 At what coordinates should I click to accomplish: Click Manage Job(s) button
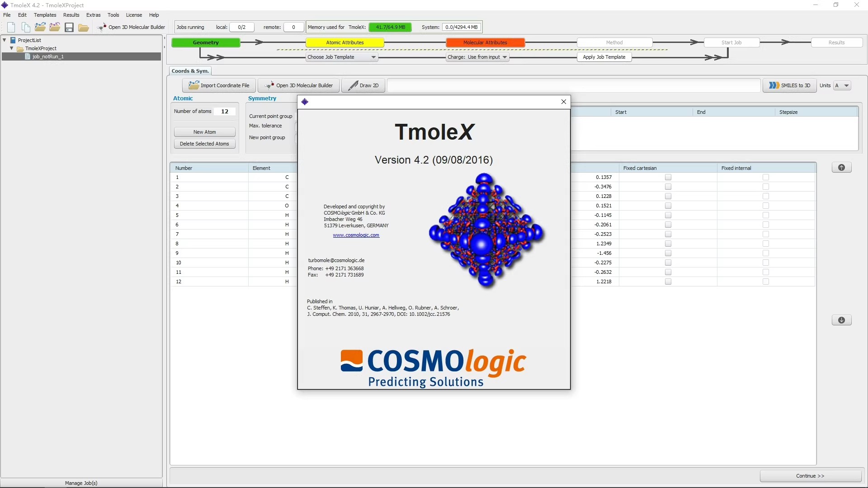click(x=81, y=483)
